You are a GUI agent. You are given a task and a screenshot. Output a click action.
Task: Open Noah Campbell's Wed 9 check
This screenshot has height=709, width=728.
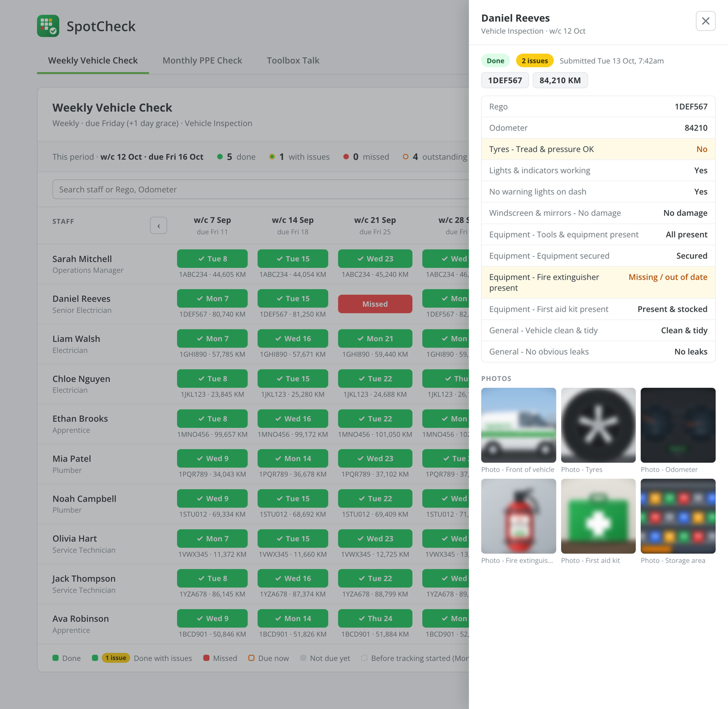tap(212, 498)
